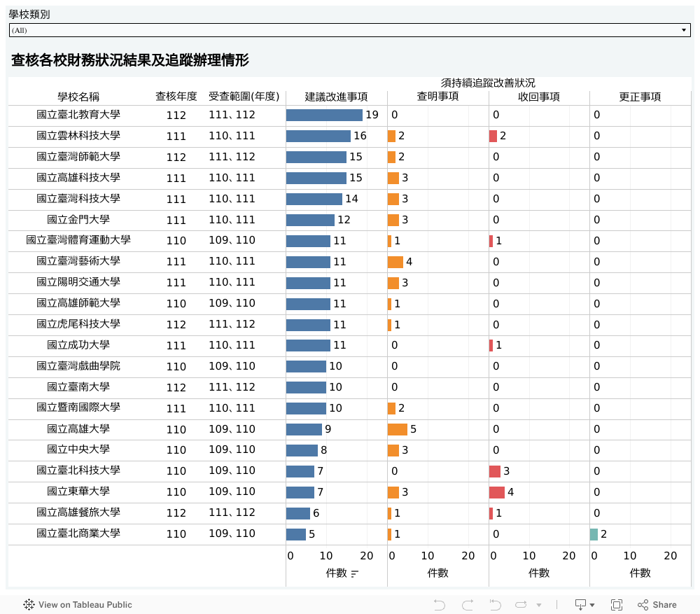The image size is (700, 614).
Task: Click the sort icon beside 件數
Action: point(355,574)
